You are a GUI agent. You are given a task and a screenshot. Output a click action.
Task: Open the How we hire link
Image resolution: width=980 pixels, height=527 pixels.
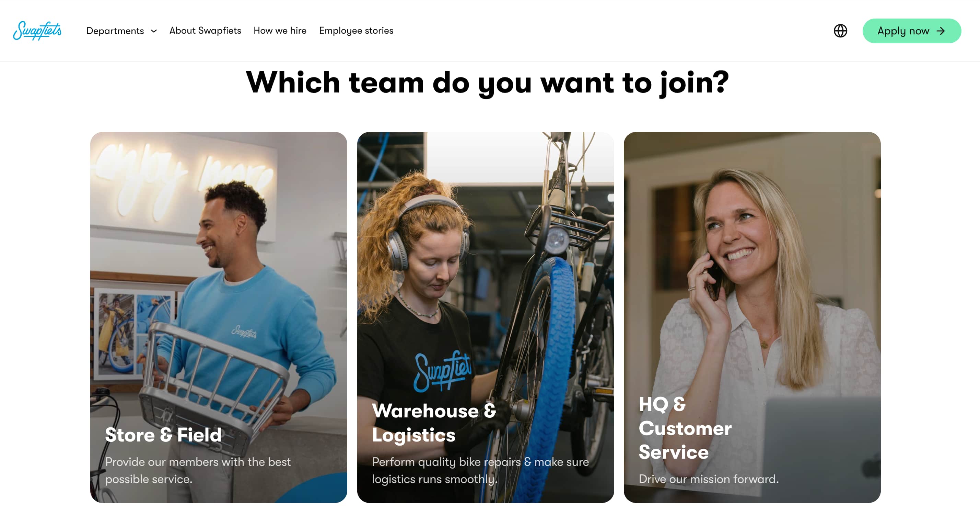[280, 31]
